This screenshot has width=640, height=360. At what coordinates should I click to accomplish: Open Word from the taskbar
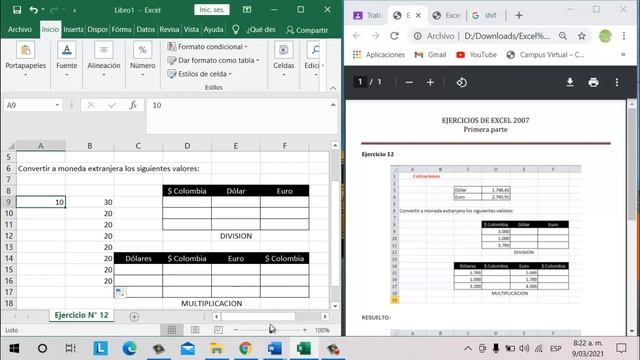[x=275, y=348]
